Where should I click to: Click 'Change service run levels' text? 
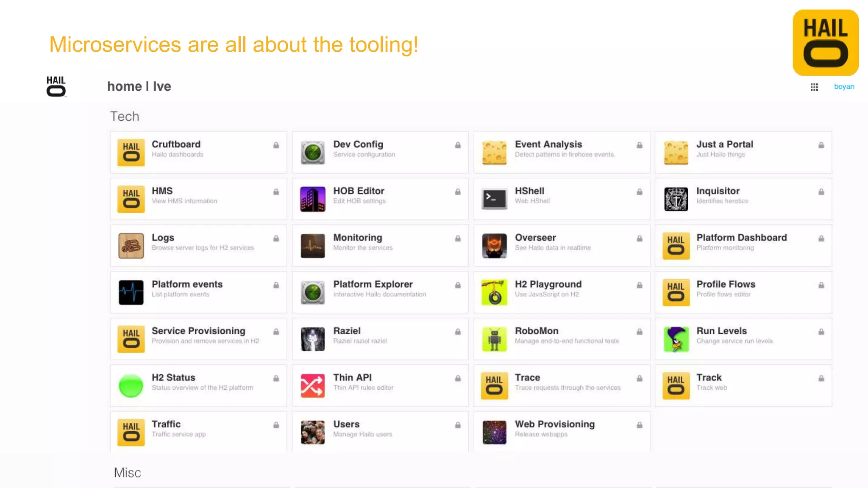pyautogui.click(x=734, y=341)
